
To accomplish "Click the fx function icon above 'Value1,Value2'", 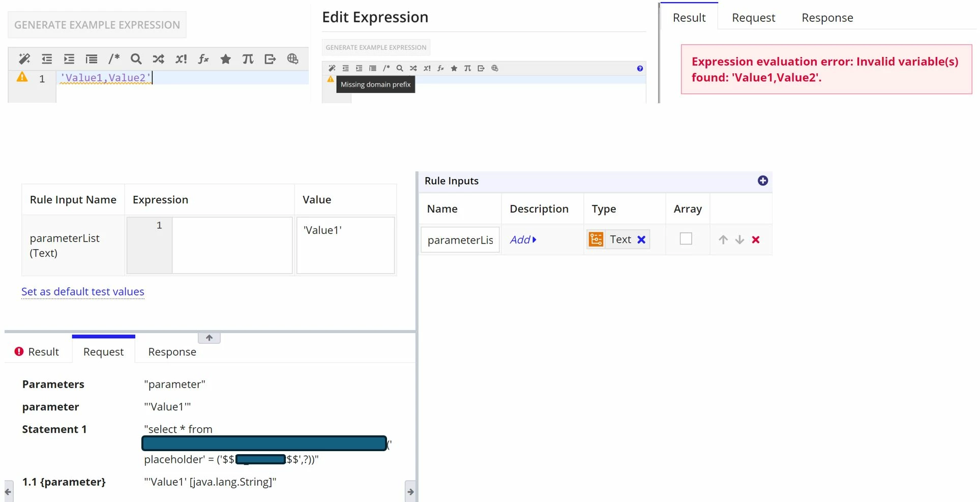I will (203, 59).
